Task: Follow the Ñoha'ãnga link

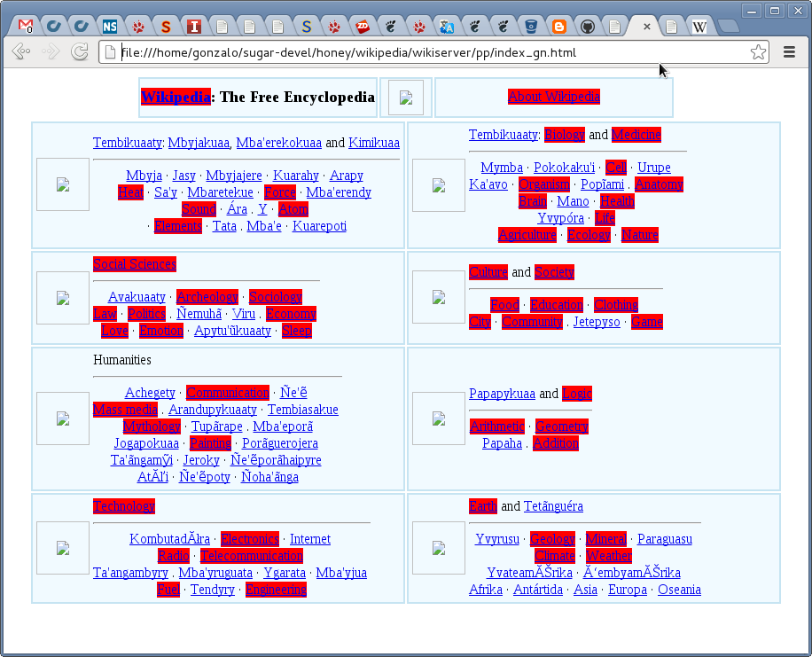Action: (x=269, y=477)
